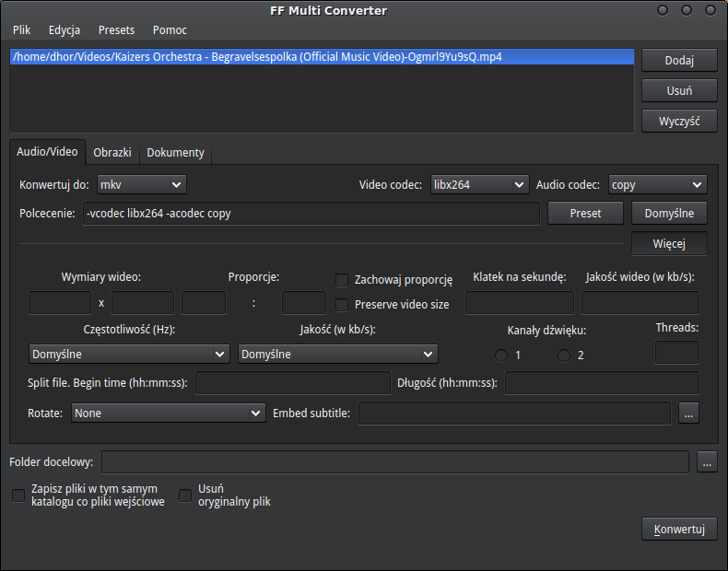
Task: Click the Polecenie command input field
Action: 311,214
